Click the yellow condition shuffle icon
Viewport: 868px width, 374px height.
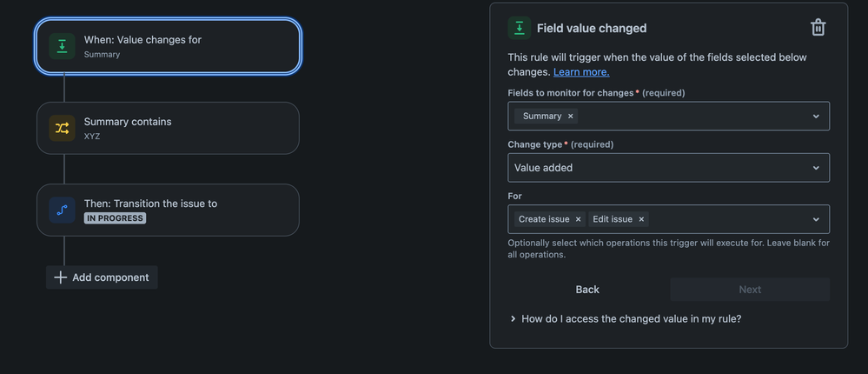click(x=62, y=128)
